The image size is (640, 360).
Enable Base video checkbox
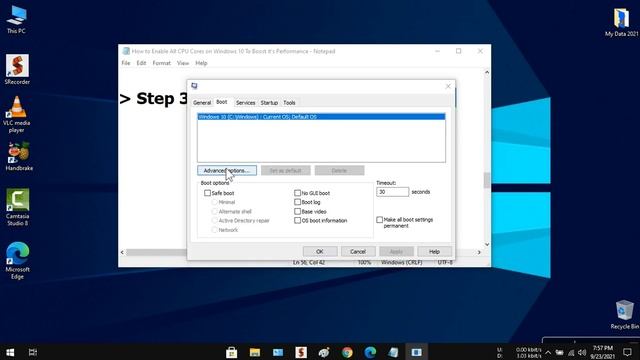point(298,211)
